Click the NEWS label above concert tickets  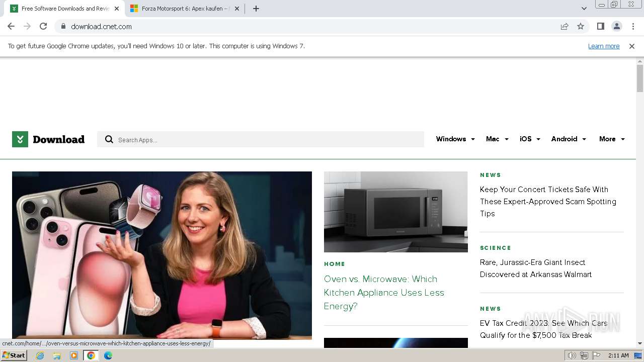(491, 175)
